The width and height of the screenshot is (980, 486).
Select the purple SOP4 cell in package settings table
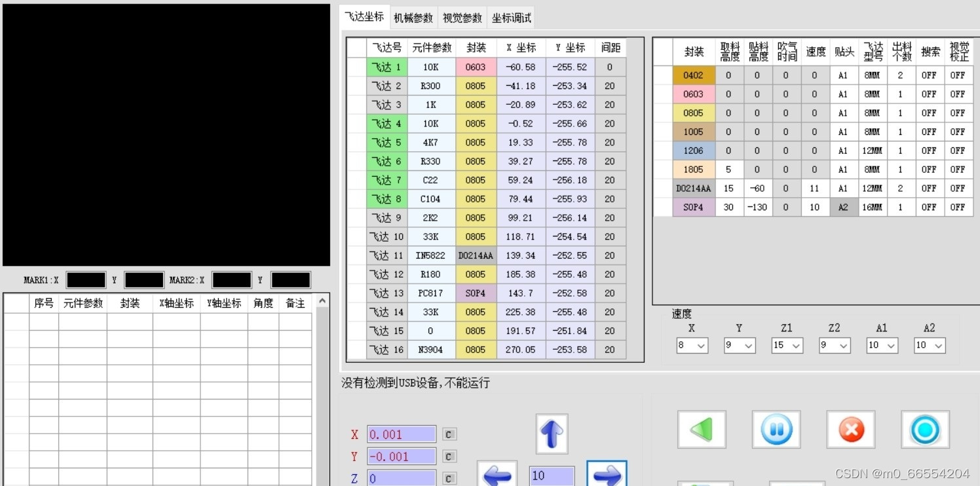click(x=694, y=207)
